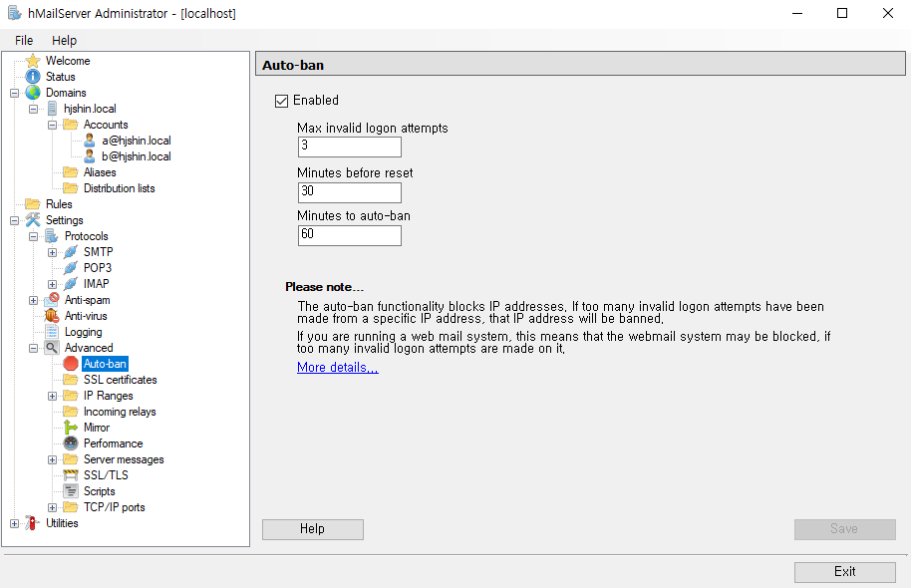
Task: Click the SSL certificates folder icon
Action: coord(71,380)
